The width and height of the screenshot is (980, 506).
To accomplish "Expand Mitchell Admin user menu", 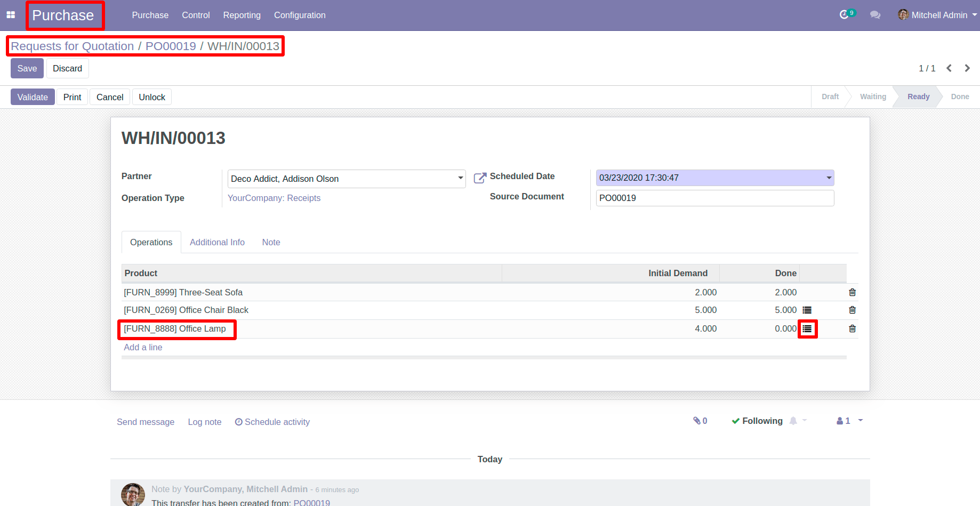I will 975,15.
